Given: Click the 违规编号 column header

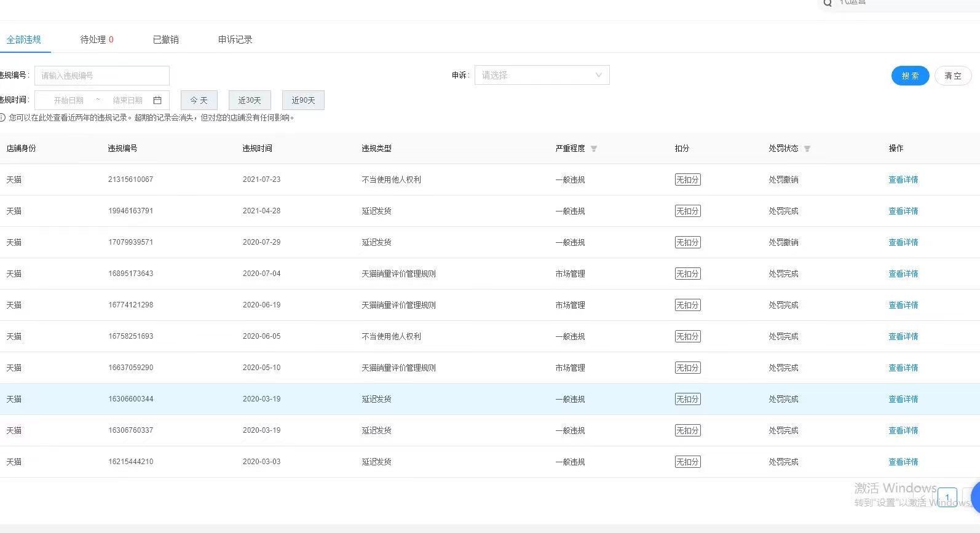Looking at the screenshot, I should [x=122, y=148].
